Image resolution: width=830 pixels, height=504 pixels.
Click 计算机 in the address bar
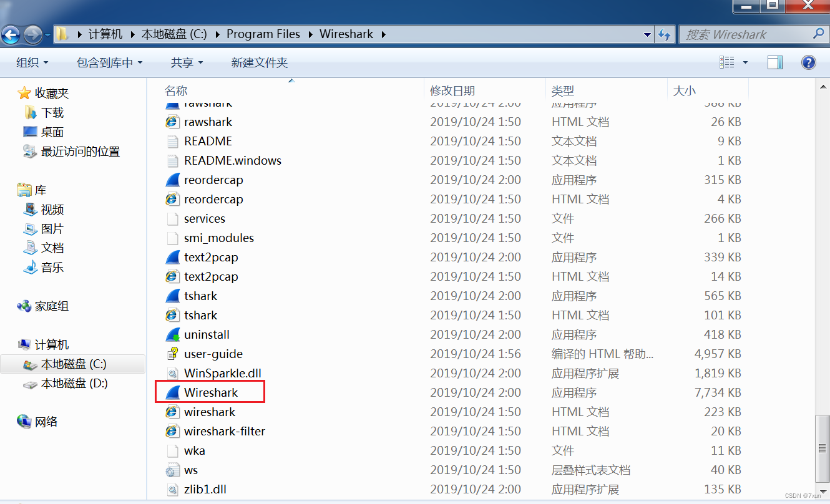click(x=105, y=34)
